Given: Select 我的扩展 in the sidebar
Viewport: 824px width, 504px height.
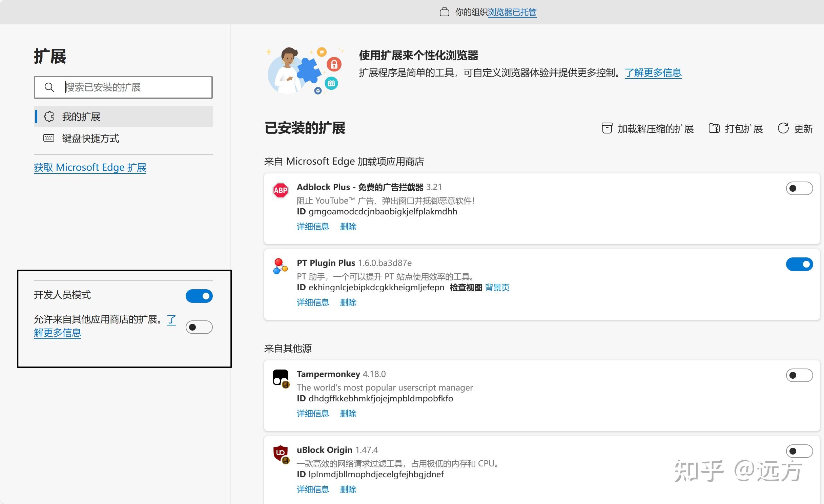Looking at the screenshot, I should tap(81, 116).
